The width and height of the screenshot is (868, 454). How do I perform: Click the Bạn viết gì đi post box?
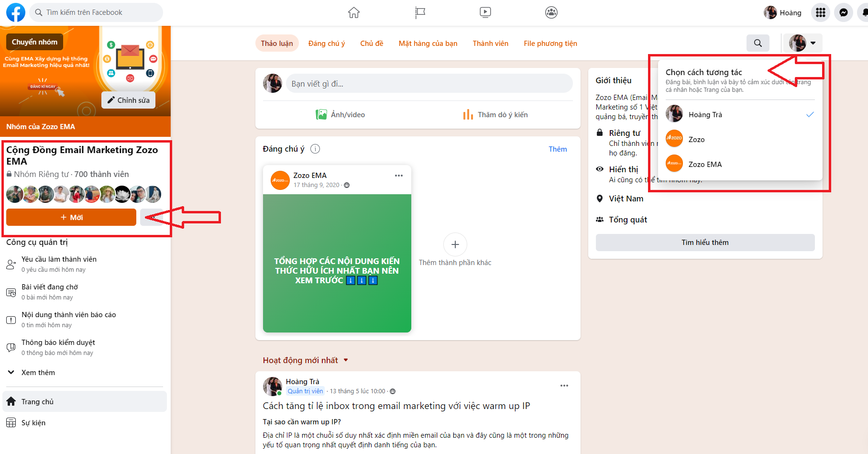[x=429, y=83]
